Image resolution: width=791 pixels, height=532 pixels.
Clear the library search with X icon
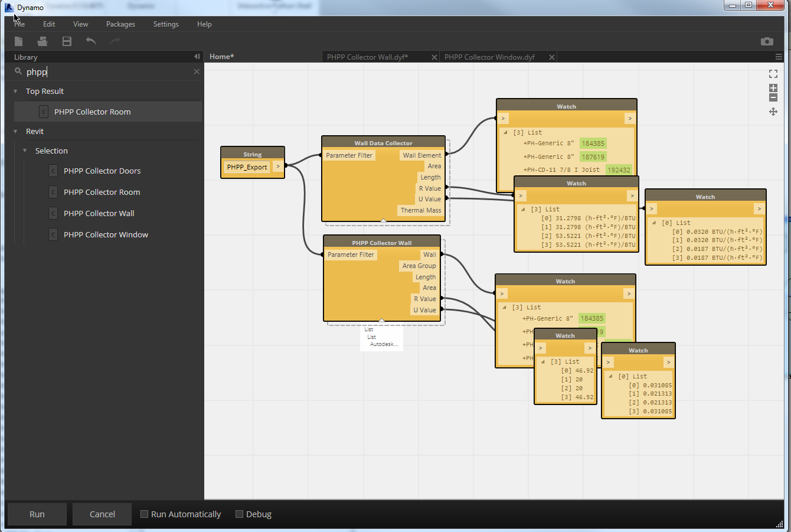[197, 71]
